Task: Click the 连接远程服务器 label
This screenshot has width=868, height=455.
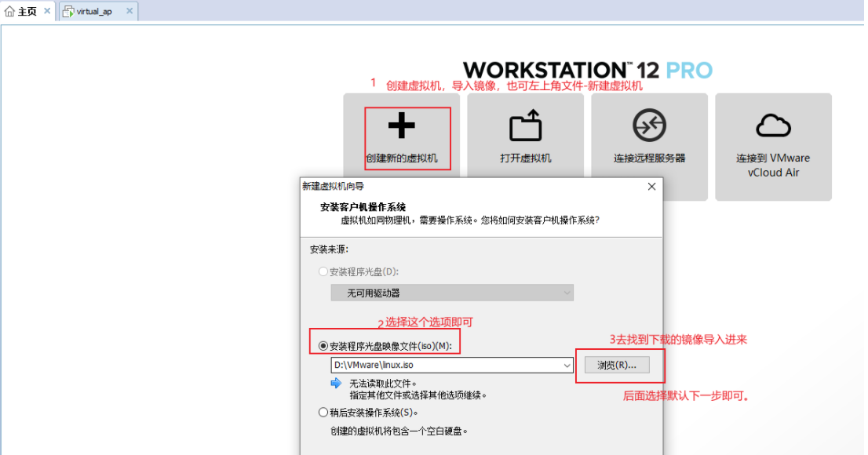Action: point(649,158)
